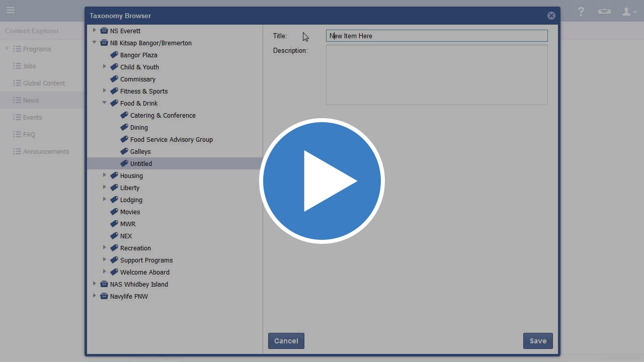Click the NS Everett basket icon

(104, 31)
